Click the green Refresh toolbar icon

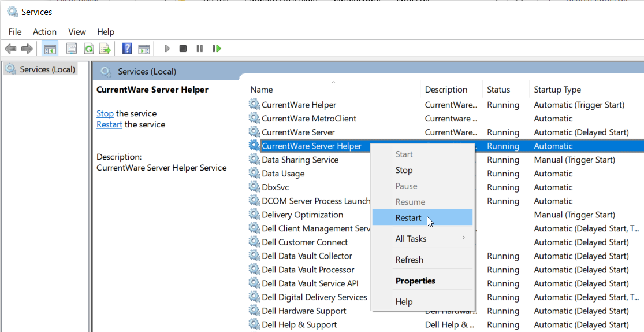[x=89, y=49]
